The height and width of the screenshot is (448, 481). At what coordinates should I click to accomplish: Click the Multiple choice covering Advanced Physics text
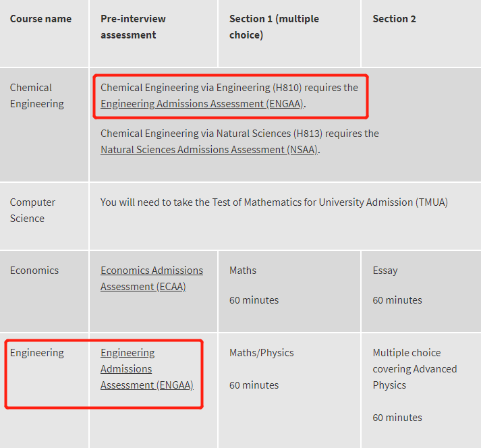click(415, 369)
